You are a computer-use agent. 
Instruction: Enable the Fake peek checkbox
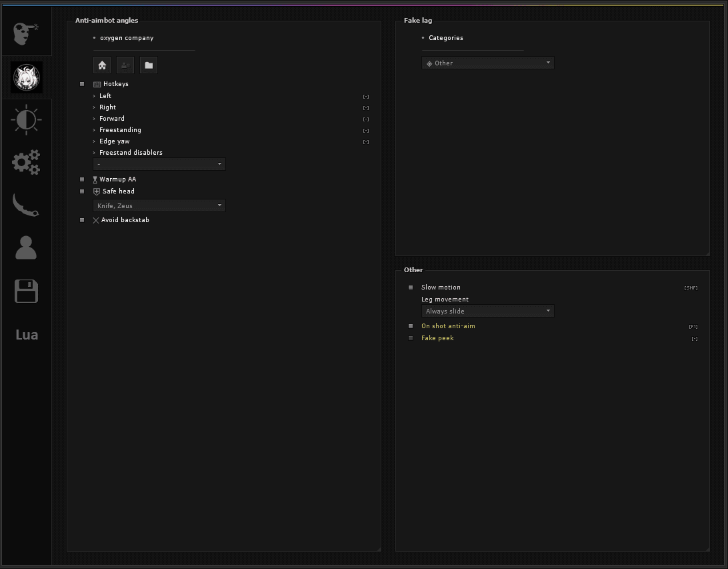click(x=411, y=338)
